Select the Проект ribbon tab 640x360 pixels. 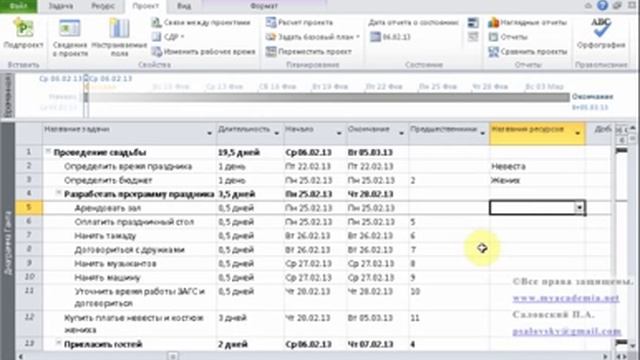pyautogui.click(x=146, y=6)
